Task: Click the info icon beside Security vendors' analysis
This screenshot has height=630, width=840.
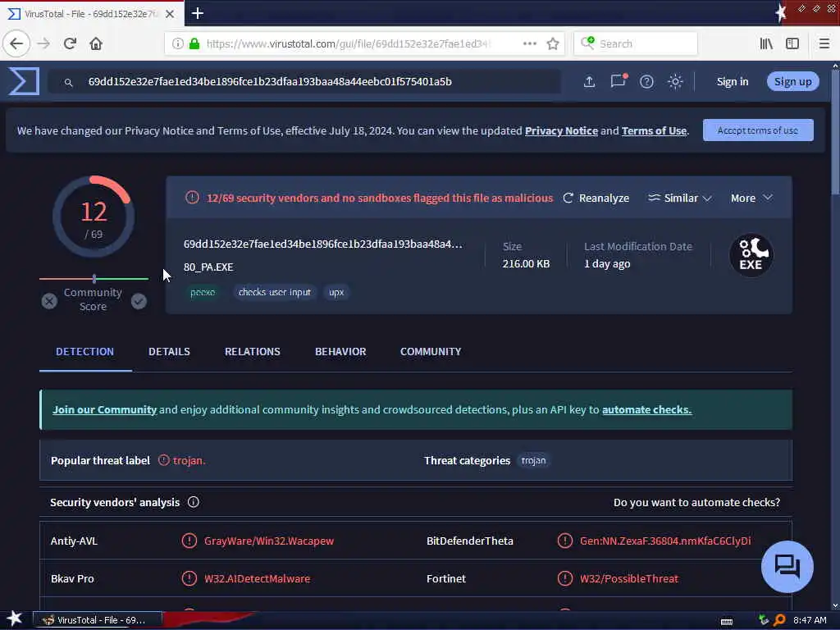Action: 194,502
